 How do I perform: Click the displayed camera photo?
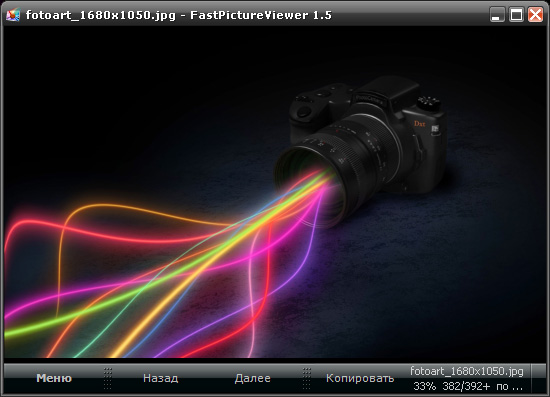(275, 192)
